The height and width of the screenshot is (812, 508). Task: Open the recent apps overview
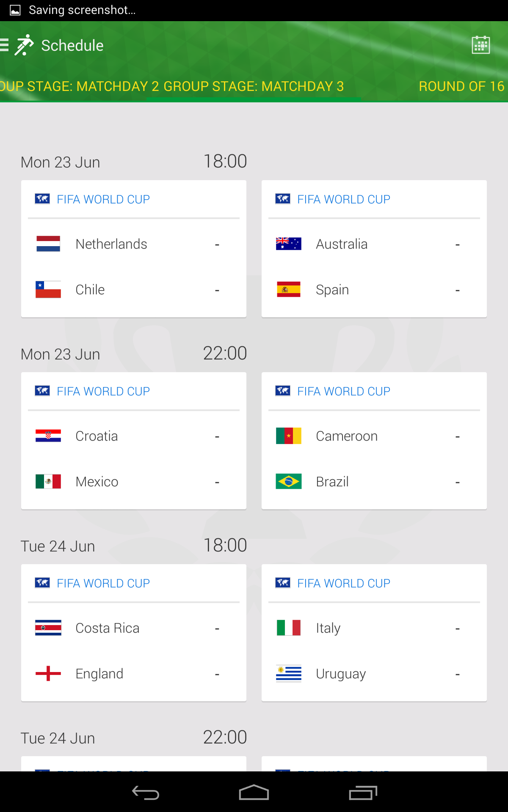[x=363, y=793]
